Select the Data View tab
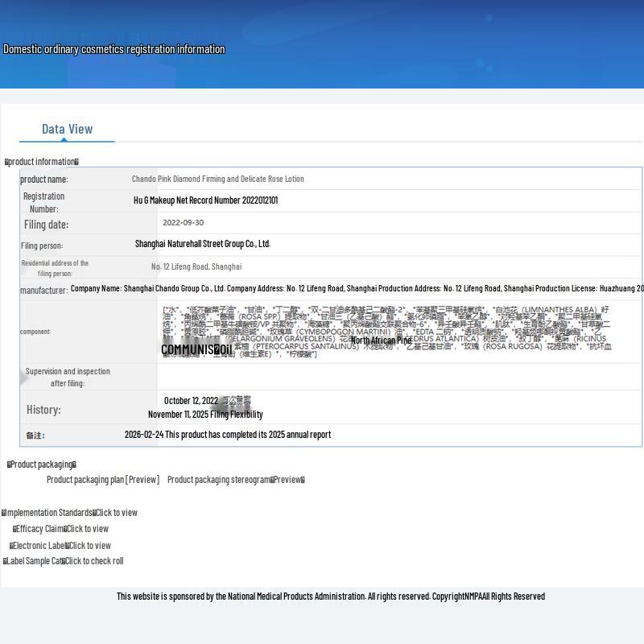The width and height of the screenshot is (644, 644). coord(68,130)
